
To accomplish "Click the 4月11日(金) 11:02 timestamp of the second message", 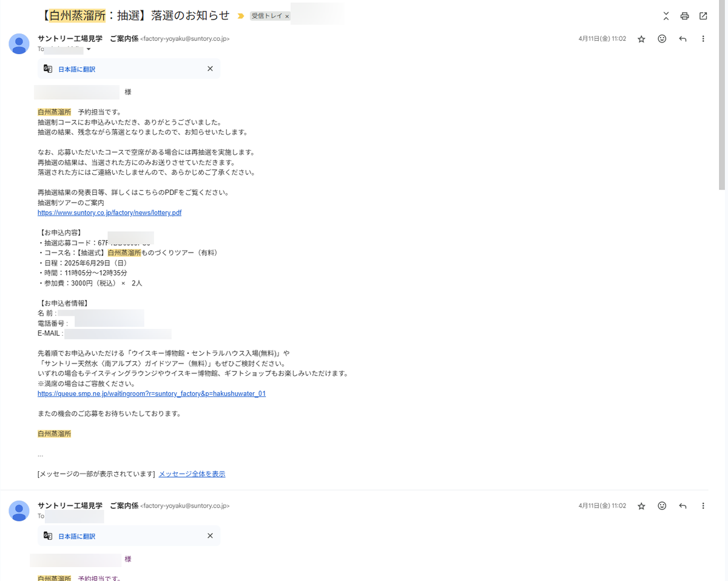I will [602, 506].
